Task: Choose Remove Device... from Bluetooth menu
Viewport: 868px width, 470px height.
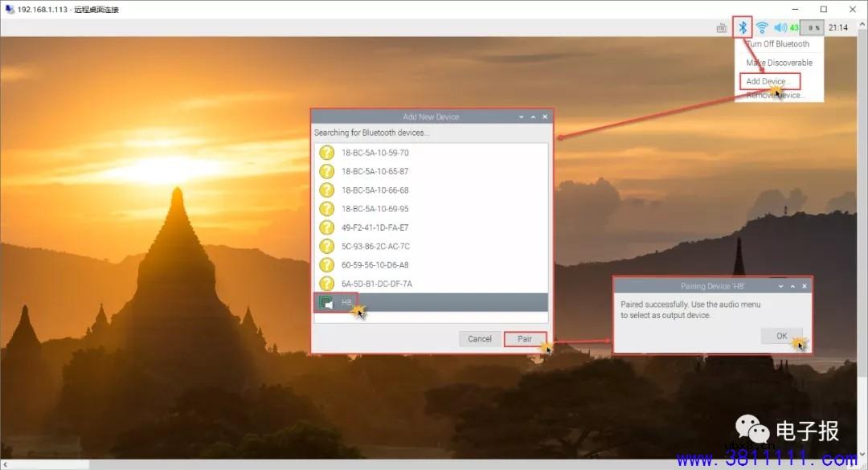Action: (x=774, y=96)
